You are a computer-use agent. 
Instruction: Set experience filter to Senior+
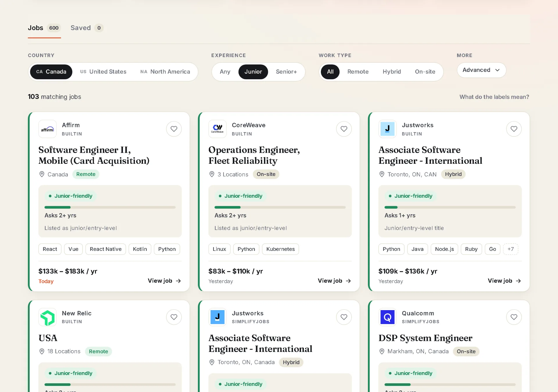286,72
